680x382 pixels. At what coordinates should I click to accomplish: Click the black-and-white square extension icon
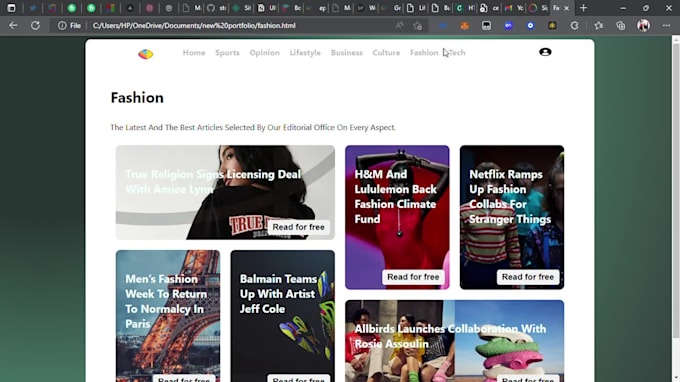pos(487,26)
